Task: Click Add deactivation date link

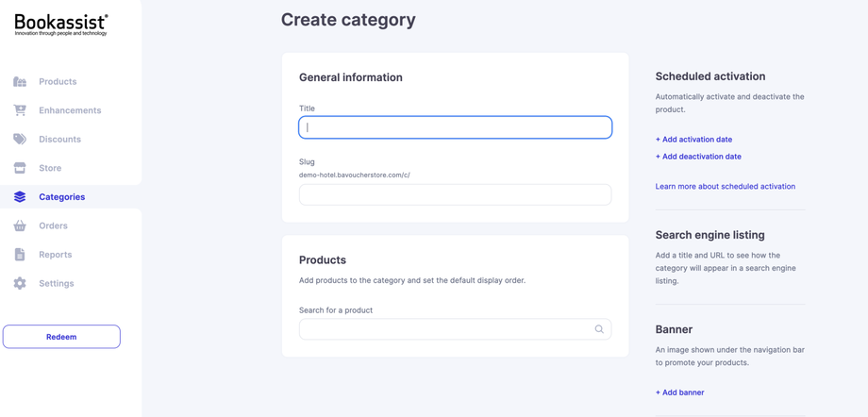Action: point(698,157)
